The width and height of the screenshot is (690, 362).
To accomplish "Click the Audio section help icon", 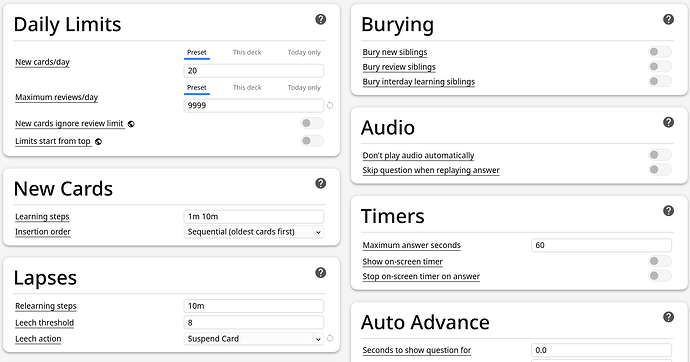I will click(x=668, y=122).
